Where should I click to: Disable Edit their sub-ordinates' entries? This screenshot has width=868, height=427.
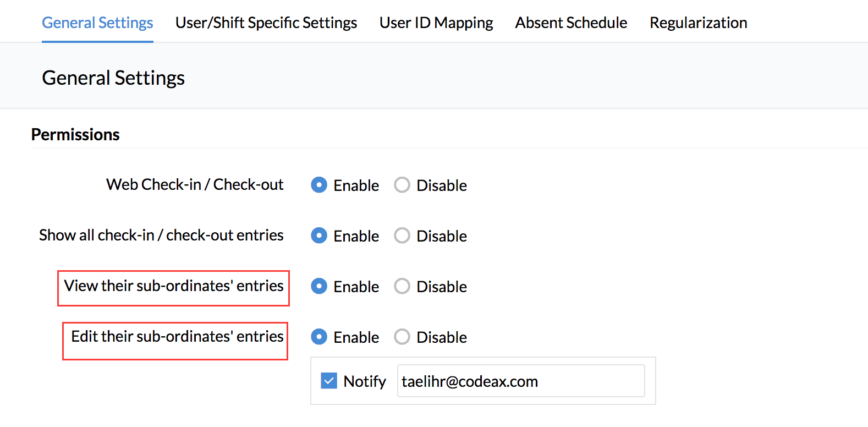tap(402, 337)
